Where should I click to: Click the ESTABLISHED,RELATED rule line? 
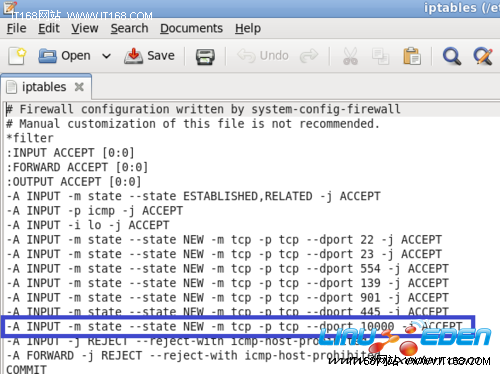193,196
